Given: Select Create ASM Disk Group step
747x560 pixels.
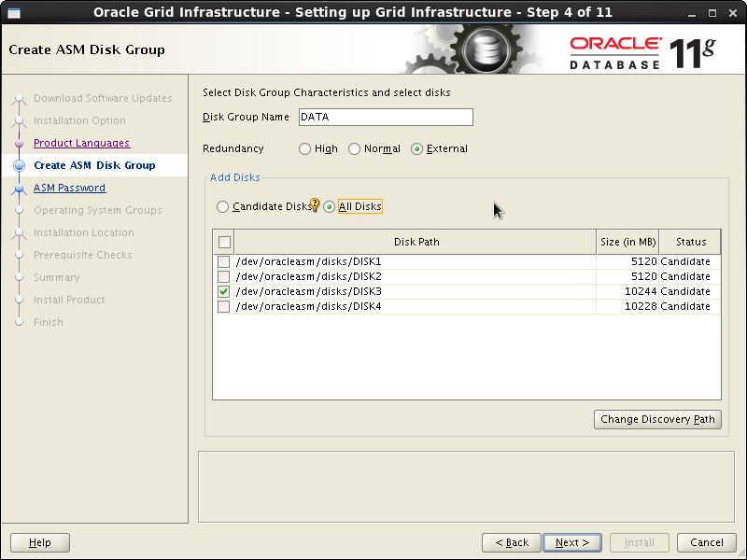Looking at the screenshot, I should pyautogui.click(x=95, y=165).
